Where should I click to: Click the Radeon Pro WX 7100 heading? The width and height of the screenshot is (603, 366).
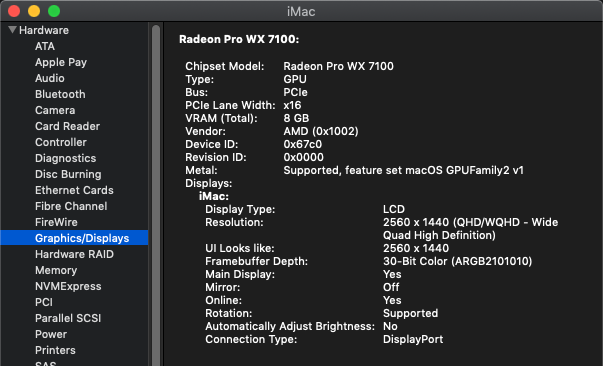239,39
